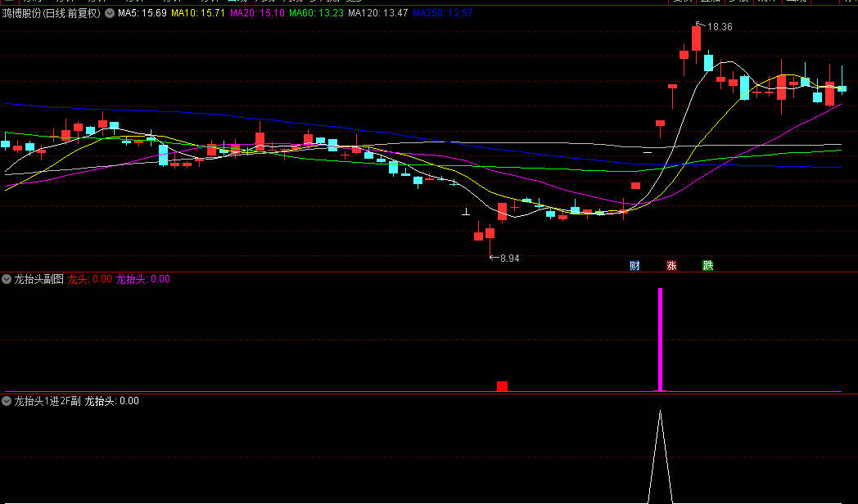Select the magenta MA20 label
The height and width of the screenshot is (504, 858).
(x=257, y=13)
